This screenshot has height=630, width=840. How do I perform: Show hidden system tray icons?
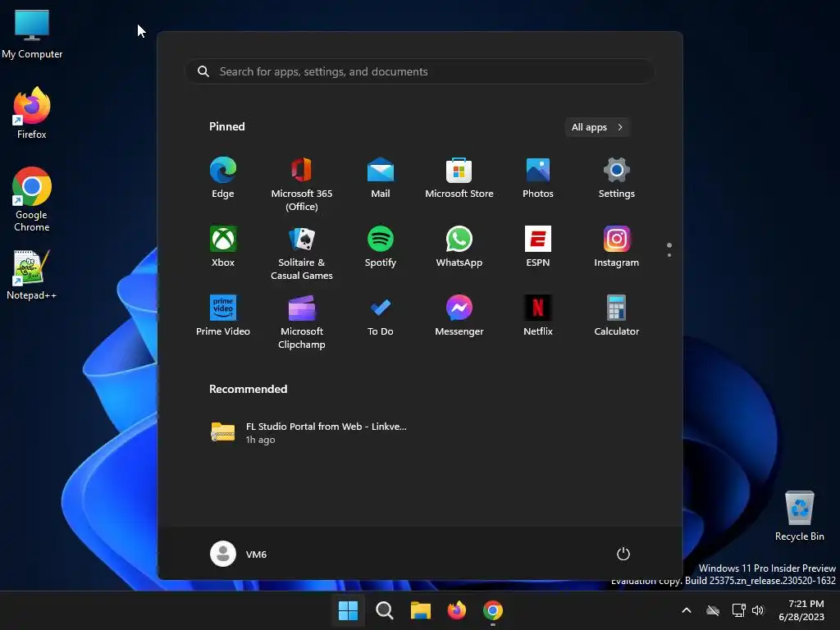tap(687, 610)
